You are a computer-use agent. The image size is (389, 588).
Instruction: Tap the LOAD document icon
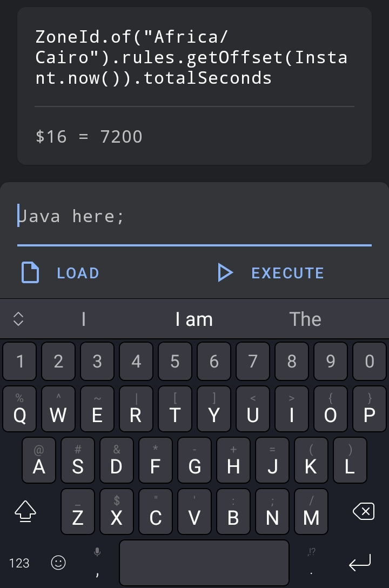click(30, 273)
